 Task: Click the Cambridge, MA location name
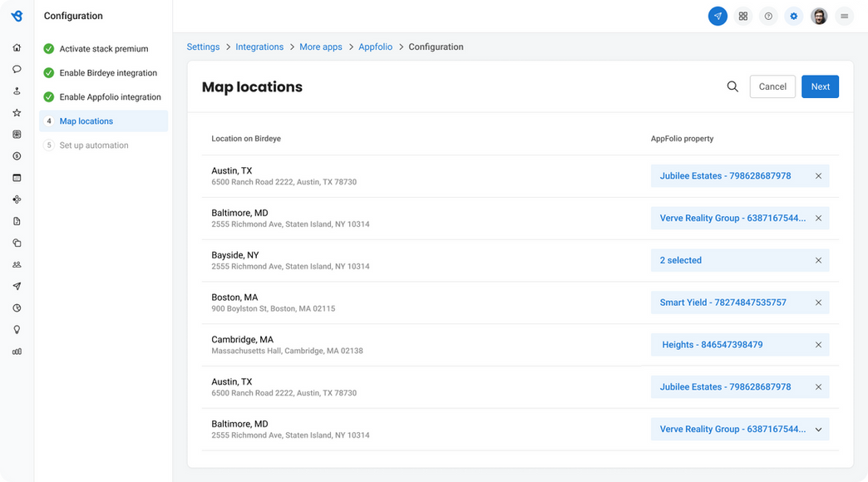pos(243,339)
